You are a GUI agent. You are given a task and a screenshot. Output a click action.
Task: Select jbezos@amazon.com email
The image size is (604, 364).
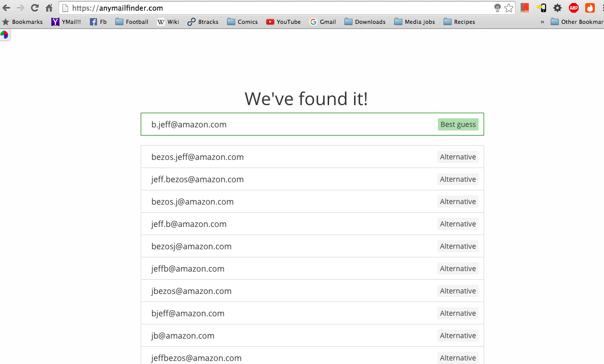[x=192, y=291]
